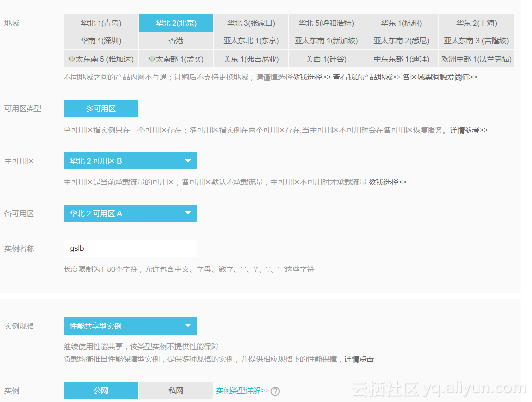
Task: Click the question mark help icon
Action: pyautogui.click(x=275, y=391)
